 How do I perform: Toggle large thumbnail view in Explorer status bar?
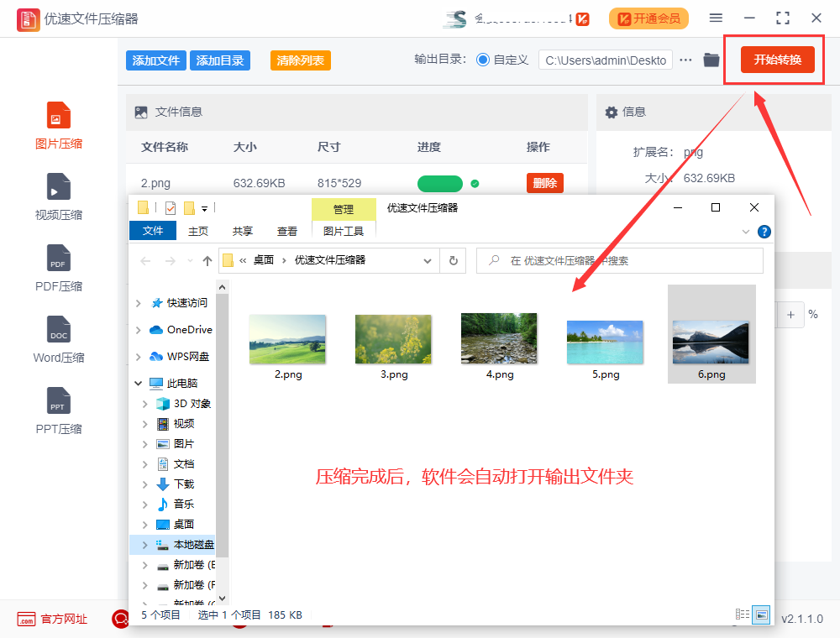pyautogui.click(x=761, y=614)
